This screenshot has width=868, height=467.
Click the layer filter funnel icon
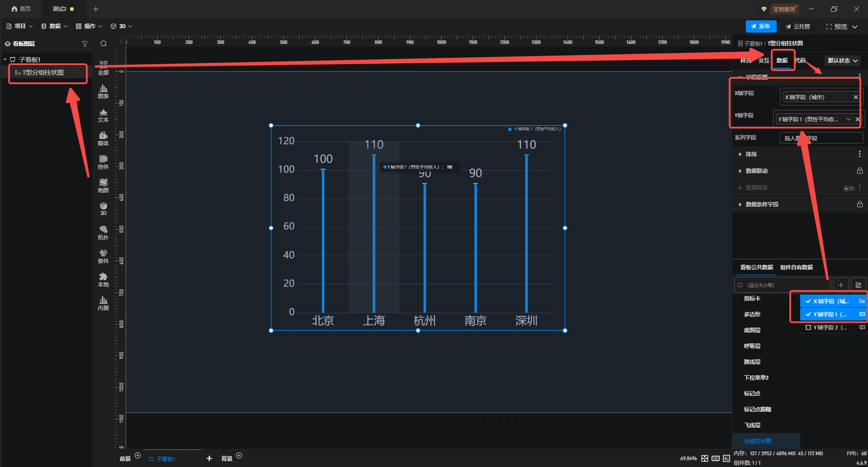85,44
